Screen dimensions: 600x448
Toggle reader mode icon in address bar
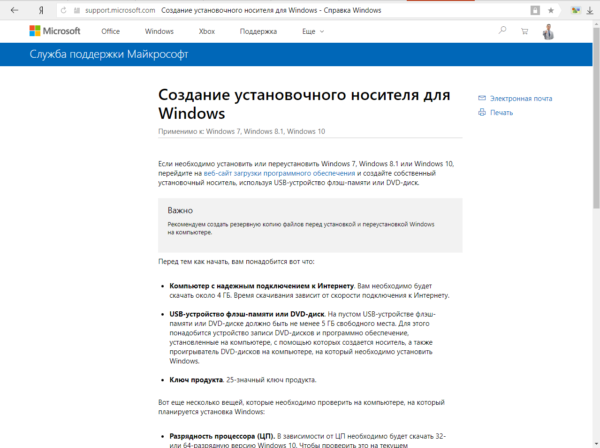point(535,10)
